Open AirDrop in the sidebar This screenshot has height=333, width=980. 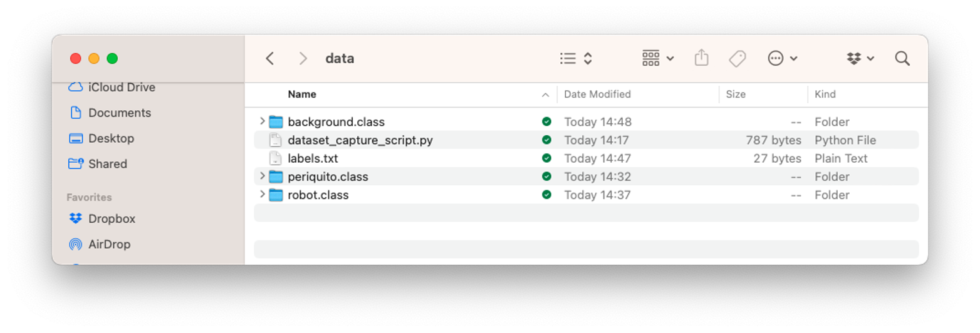coord(109,244)
